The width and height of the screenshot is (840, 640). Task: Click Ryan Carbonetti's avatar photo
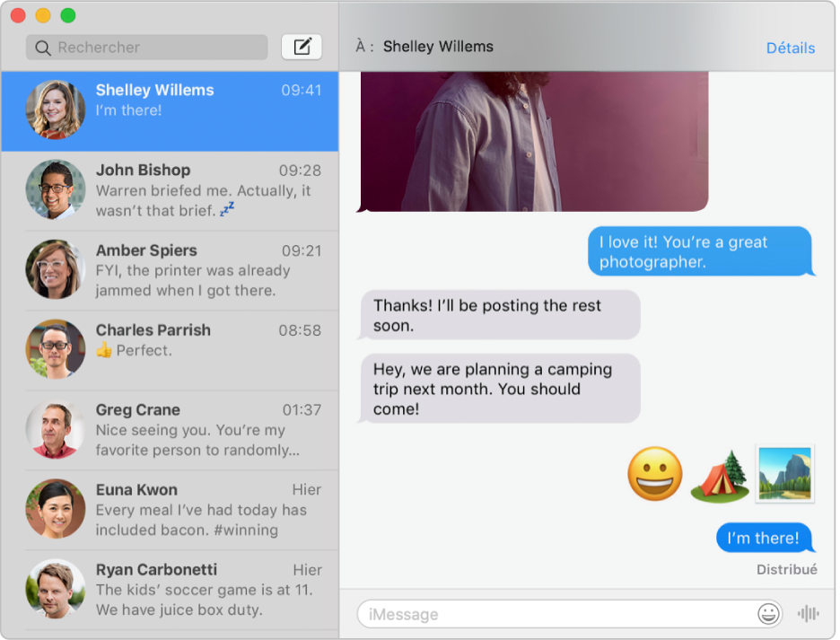click(x=55, y=589)
